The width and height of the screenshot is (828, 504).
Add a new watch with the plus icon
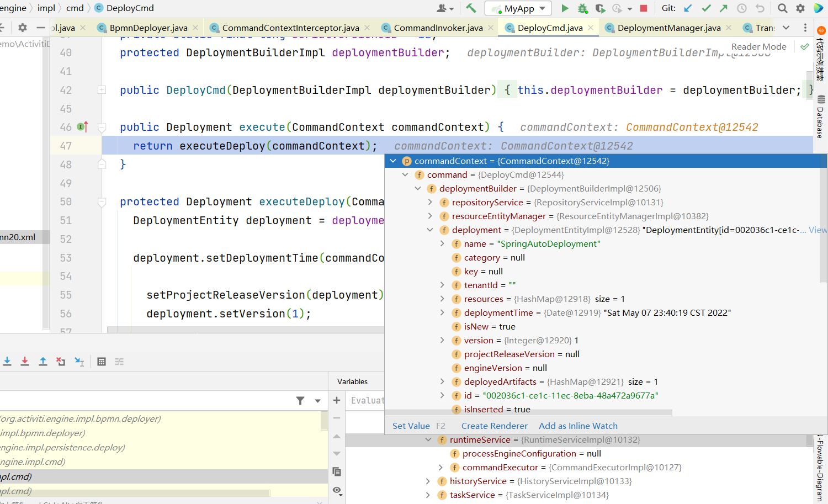click(x=337, y=400)
